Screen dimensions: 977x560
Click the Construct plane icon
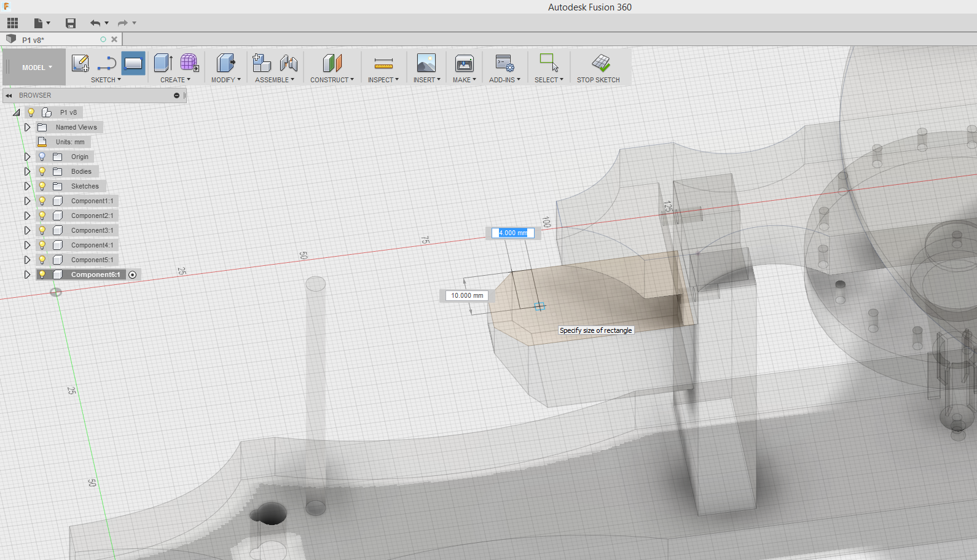tap(332, 63)
